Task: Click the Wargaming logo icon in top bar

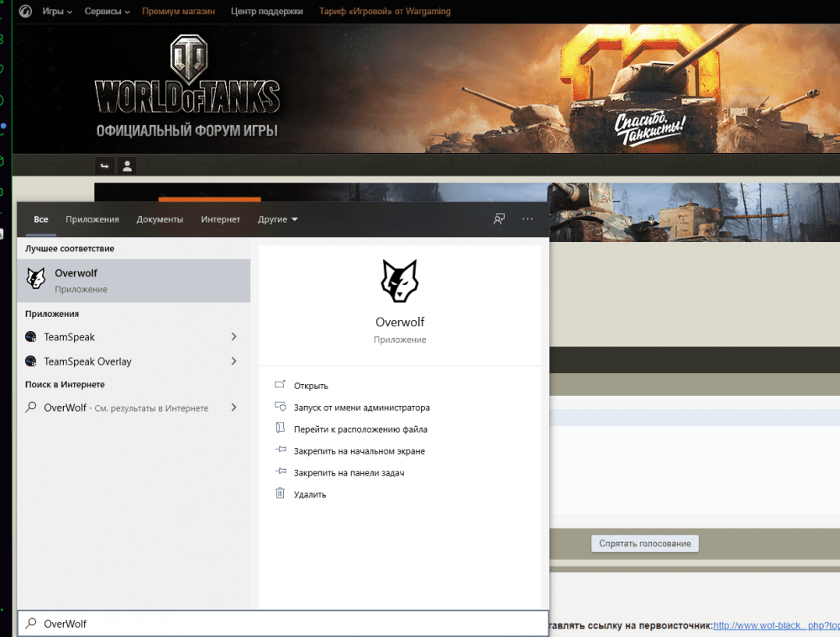Action: 25,12
